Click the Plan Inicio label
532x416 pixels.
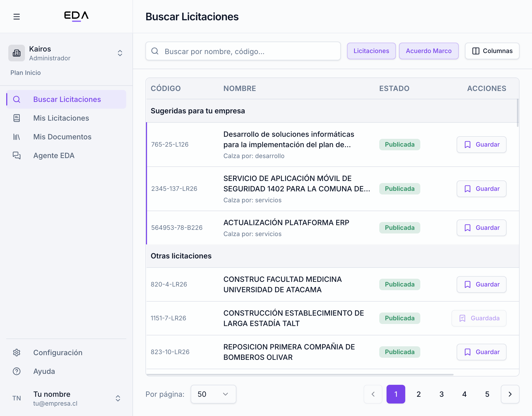pyautogui.click(x=25, y=73)
